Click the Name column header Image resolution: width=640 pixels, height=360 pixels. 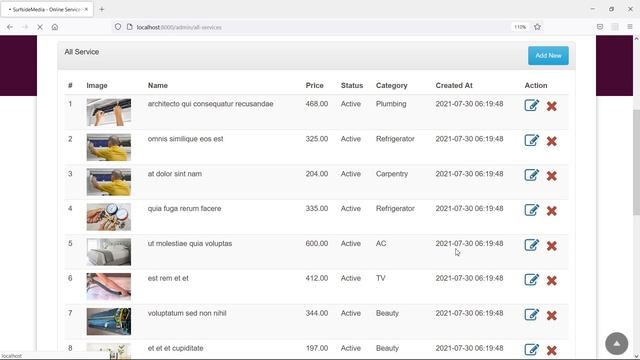(x=158, y=85)
